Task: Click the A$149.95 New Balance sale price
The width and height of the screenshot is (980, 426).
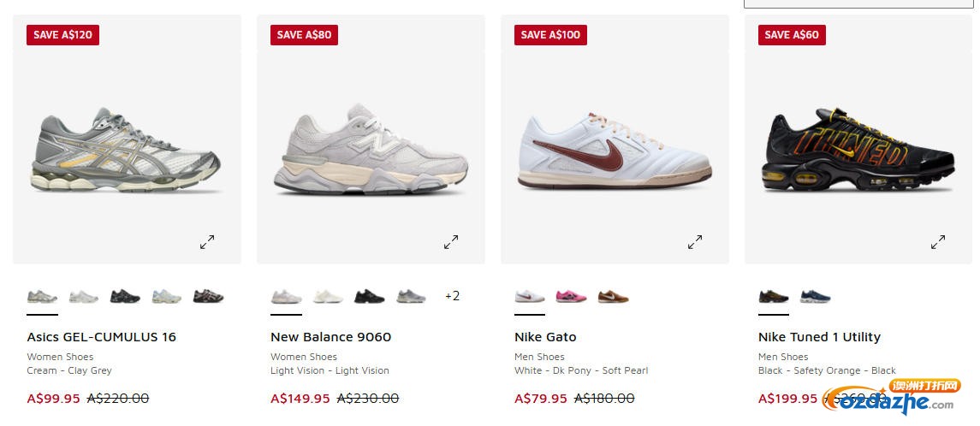Action: [300, 398]
